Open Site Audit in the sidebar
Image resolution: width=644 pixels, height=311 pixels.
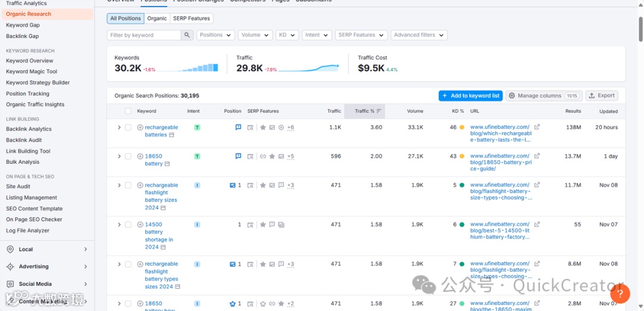click(18, 186)
